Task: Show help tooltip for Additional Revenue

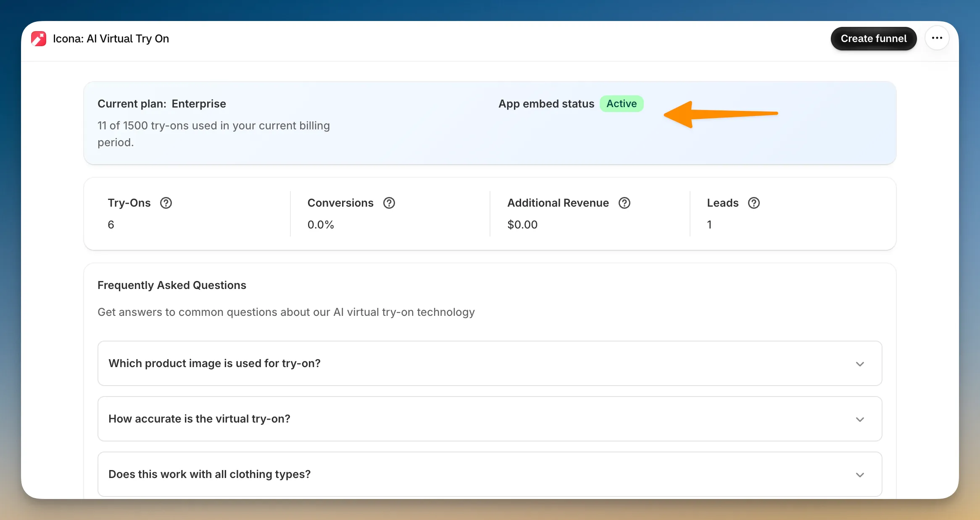Action: (x=624, y=203)
